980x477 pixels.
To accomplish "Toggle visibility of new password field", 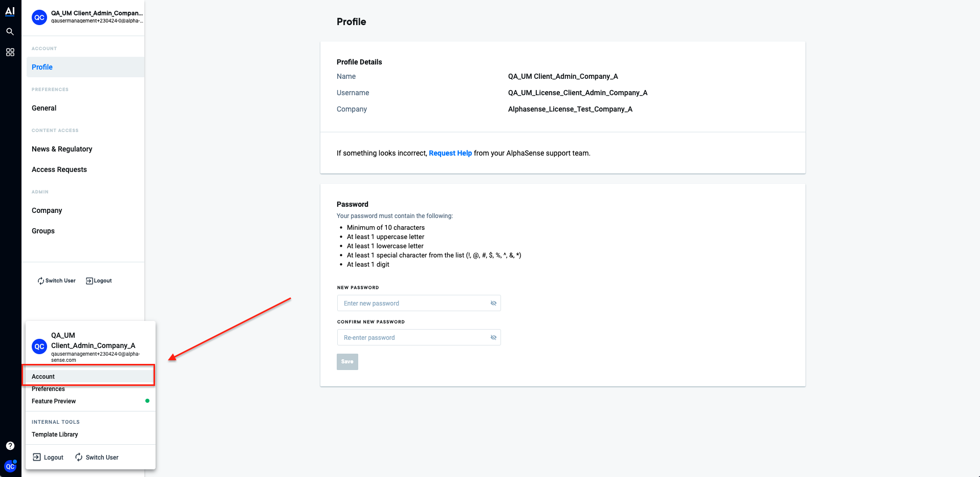I will 493,303.
